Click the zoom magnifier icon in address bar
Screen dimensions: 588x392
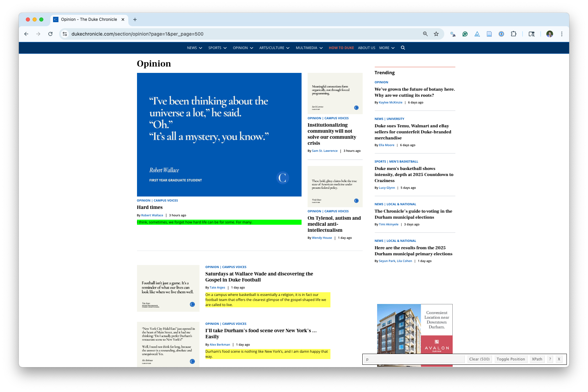click(425, 34)
